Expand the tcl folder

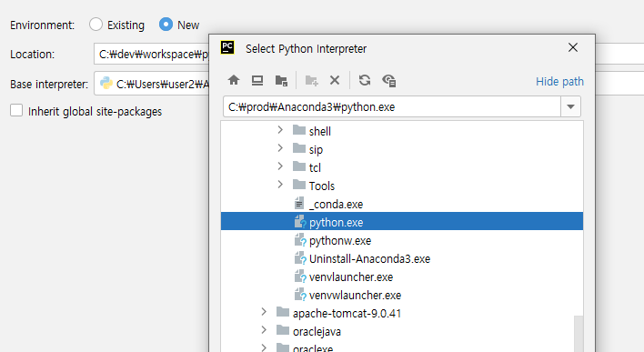280,166
